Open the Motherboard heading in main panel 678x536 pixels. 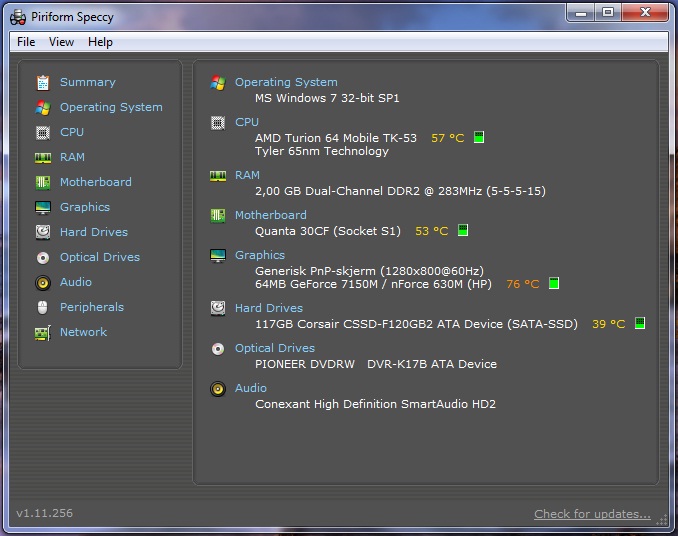[271, 215]
